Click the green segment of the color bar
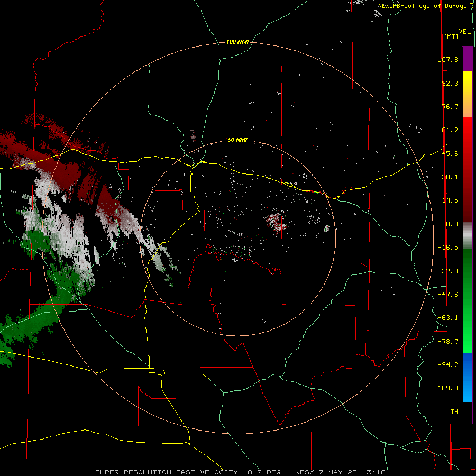 click(467, 300)
